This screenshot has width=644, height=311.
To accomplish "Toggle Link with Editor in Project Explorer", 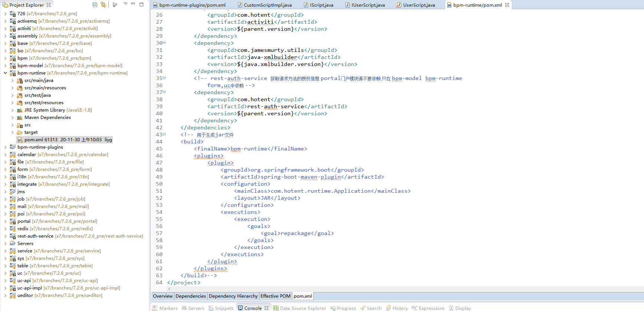I will coord(103,5).
